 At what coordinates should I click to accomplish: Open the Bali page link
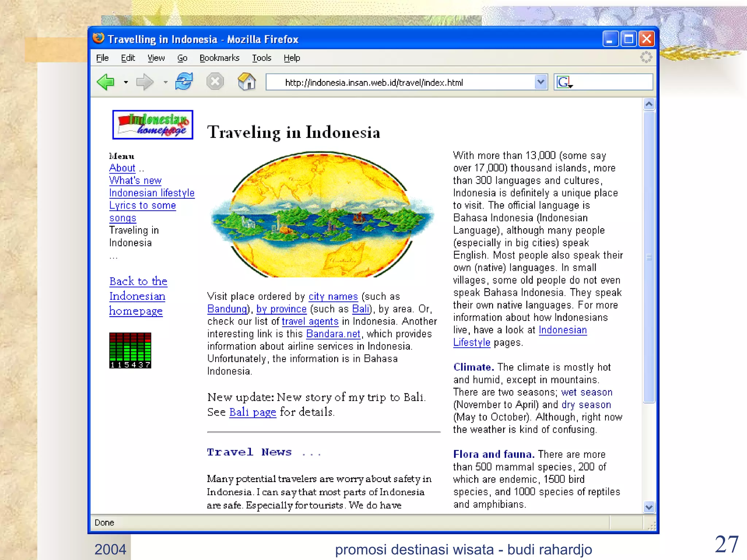252,412
